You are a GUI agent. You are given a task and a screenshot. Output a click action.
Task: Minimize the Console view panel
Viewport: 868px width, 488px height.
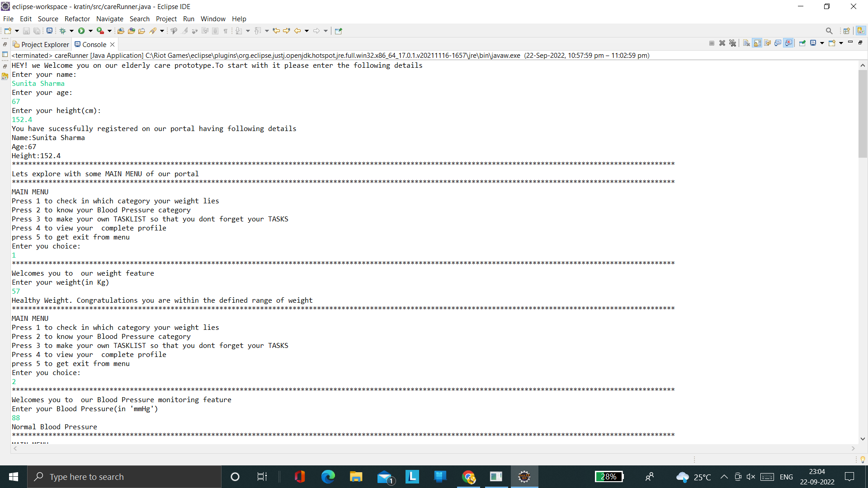click(850, 42)
